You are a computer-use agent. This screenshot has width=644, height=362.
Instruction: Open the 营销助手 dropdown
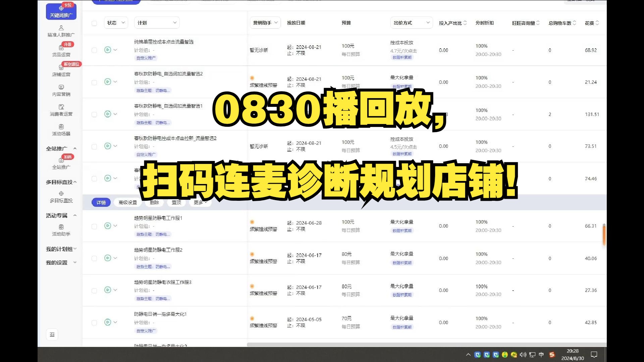265,23
